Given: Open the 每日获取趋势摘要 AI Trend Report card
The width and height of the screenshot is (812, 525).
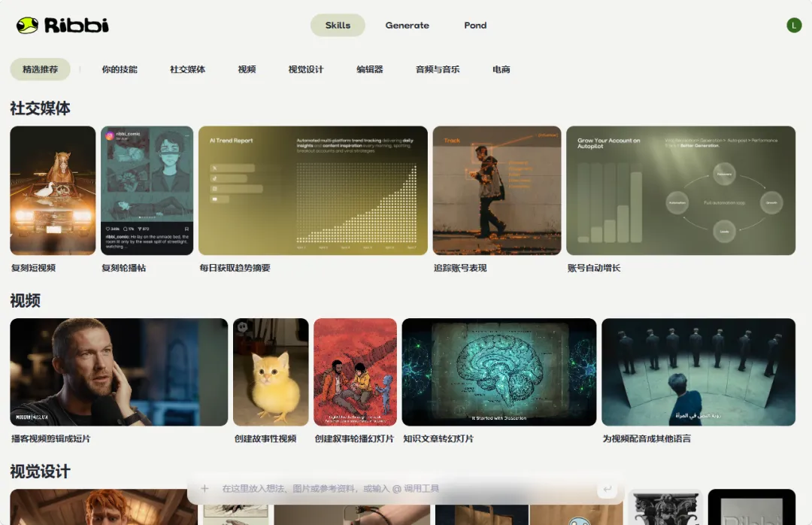Looking at the screenshot, I should click(313, 190).
